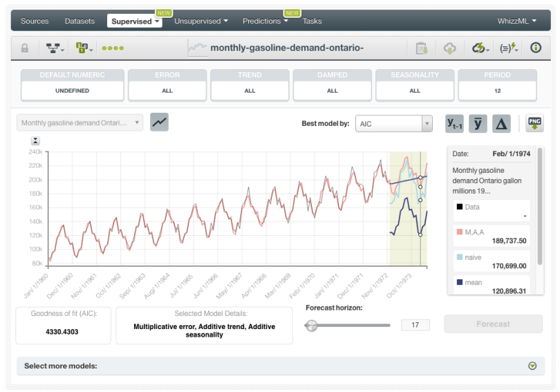Image resolution: width=560 pixels, height=392 pixels.
Task: Click the info icon in toolbar
Action: point(535,48)
